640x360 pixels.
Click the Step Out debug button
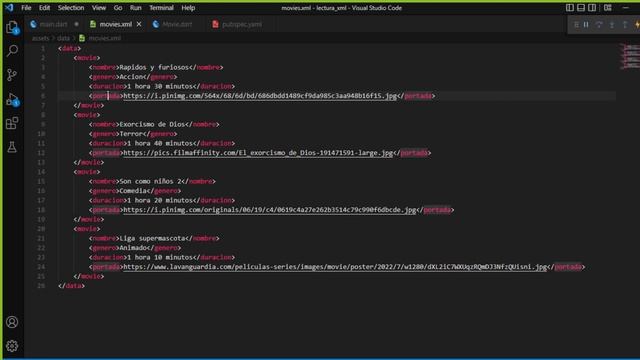pos(625,25)
